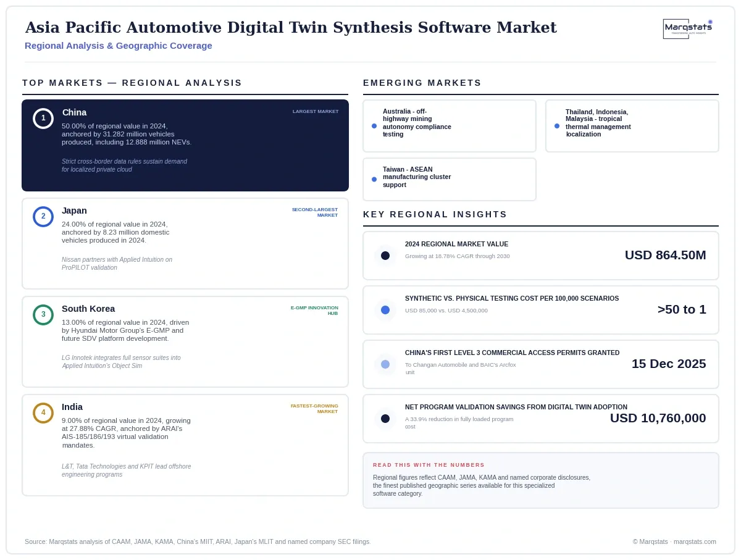Click the rank 4 circle badge for India

point(43,412)
